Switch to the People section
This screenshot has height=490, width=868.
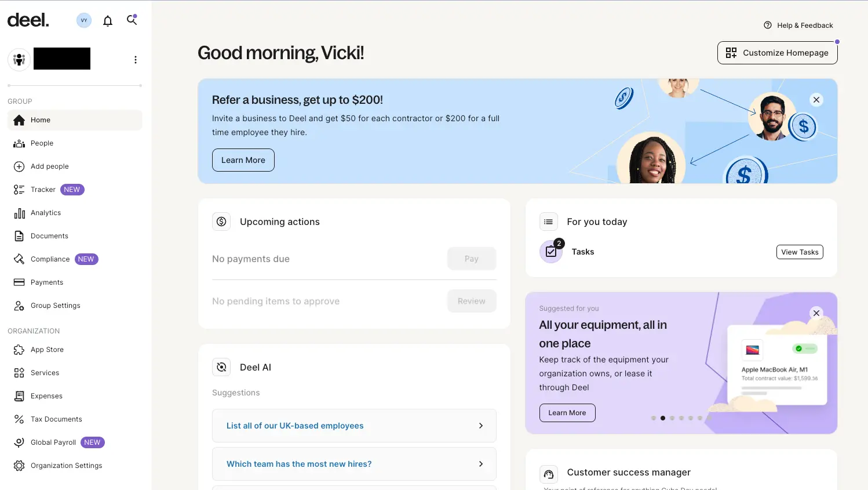[41, 143]
